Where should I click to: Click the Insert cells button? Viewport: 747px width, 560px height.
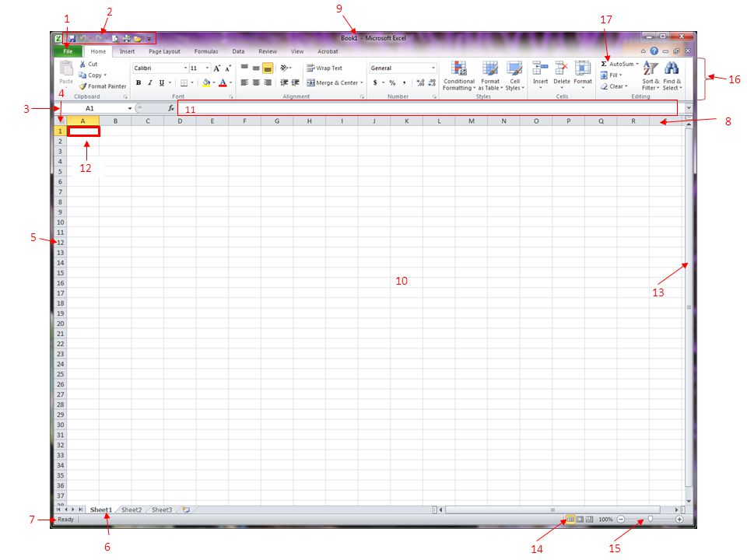[540, 75]
